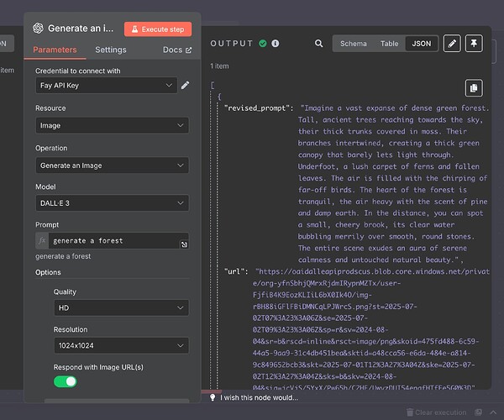Switch to the Parameters tab

coord(55,50)
